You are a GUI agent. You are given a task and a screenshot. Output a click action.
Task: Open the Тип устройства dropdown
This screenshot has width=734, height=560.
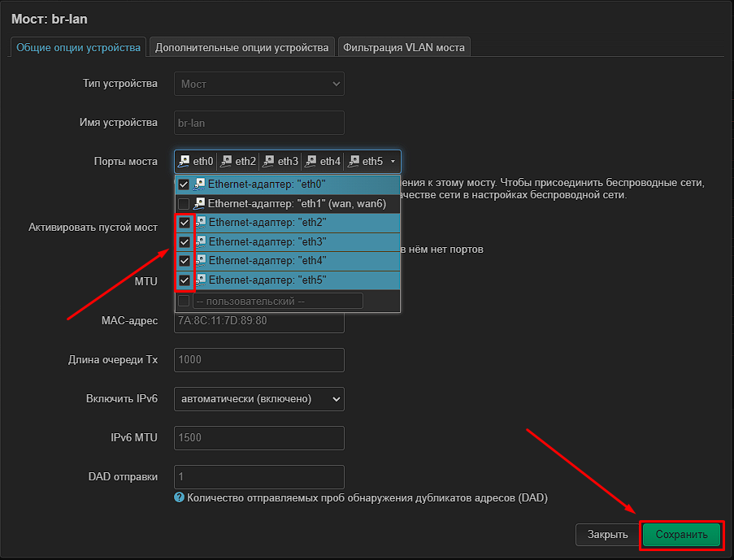click(259, 84)
